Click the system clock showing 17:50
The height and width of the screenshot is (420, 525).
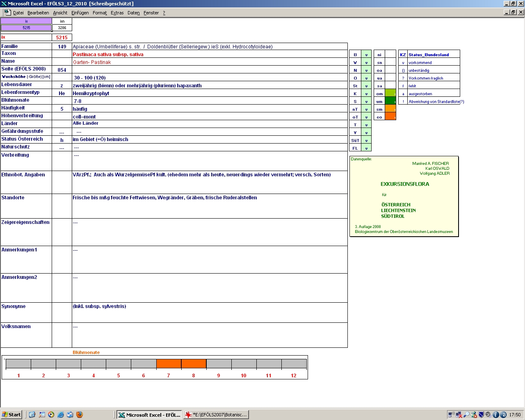point(515,415)
